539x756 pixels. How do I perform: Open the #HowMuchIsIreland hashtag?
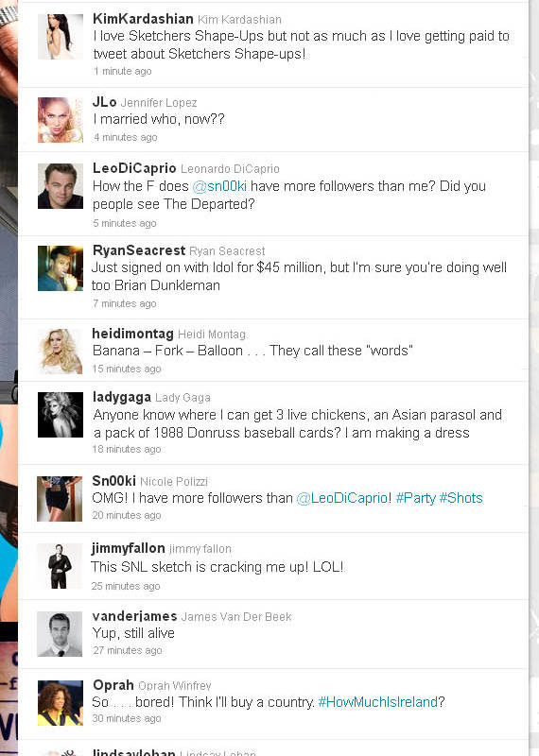pyautogui.click(x=378, y=702)
